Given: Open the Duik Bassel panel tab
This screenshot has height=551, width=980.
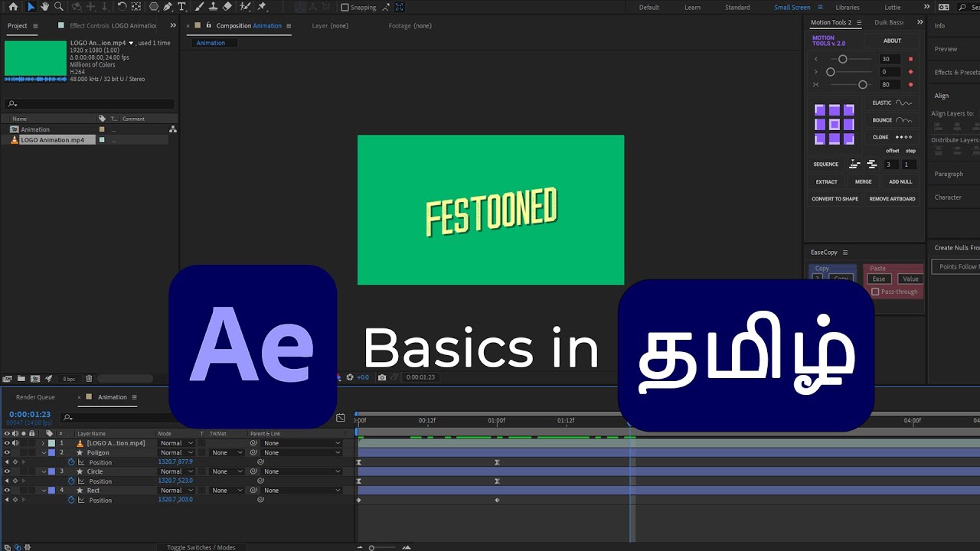Looking at the screenshot, I should tap(889, 22).
